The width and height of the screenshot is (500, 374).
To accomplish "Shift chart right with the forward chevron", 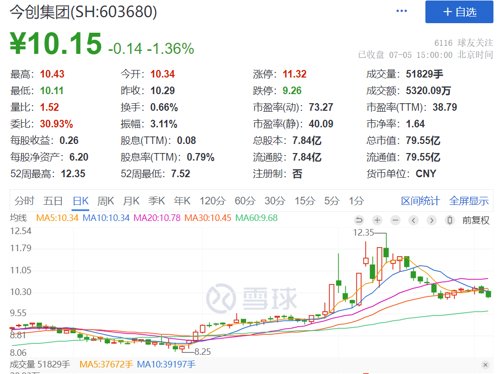I will tap(432, 220).
